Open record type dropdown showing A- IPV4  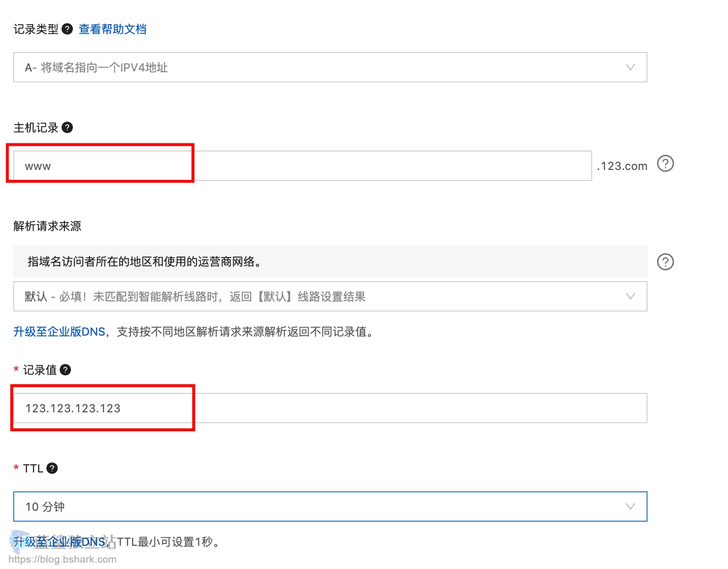(330, 67)
